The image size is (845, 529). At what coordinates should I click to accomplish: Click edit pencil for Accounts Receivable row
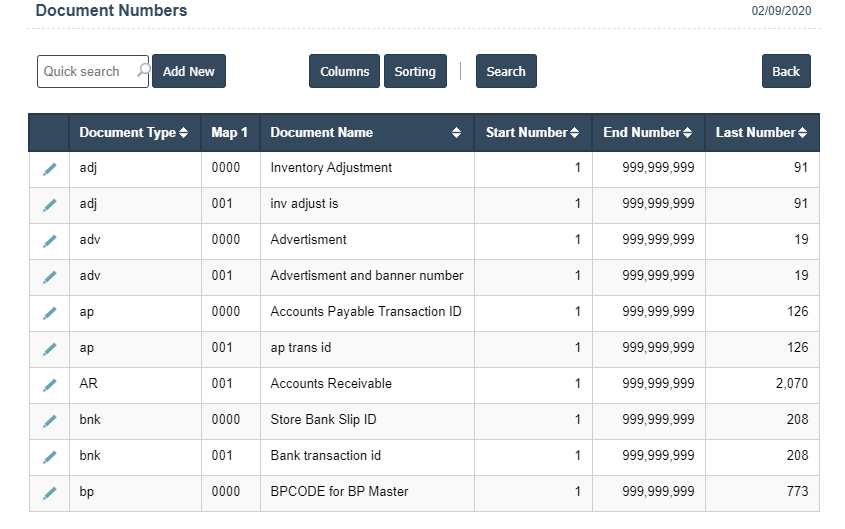[x=49, y=385]
